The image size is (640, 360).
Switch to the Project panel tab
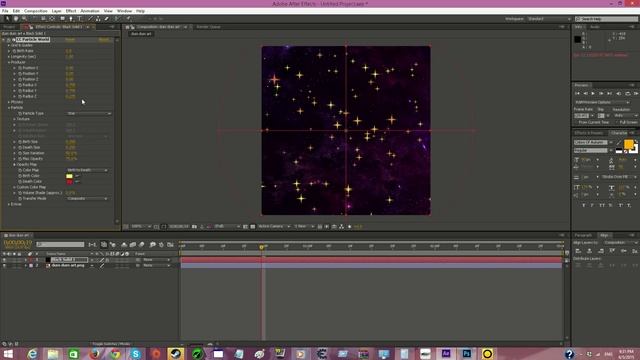[x=9, y=27]
